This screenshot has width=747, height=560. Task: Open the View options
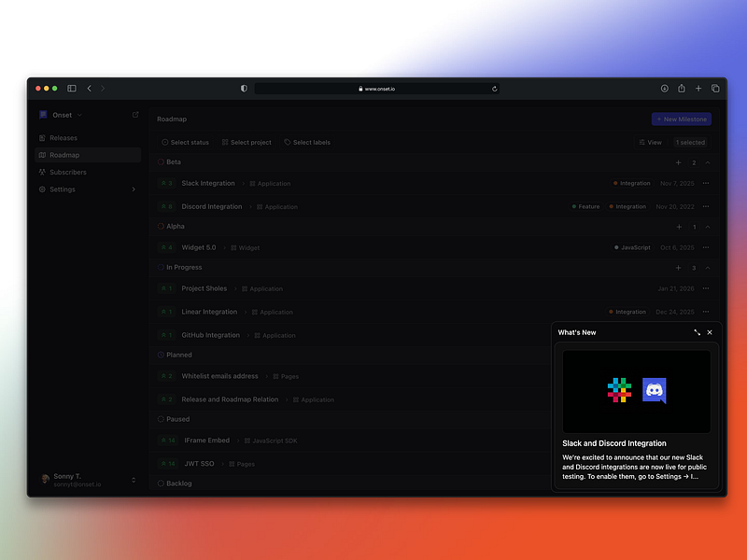[650, 143]
